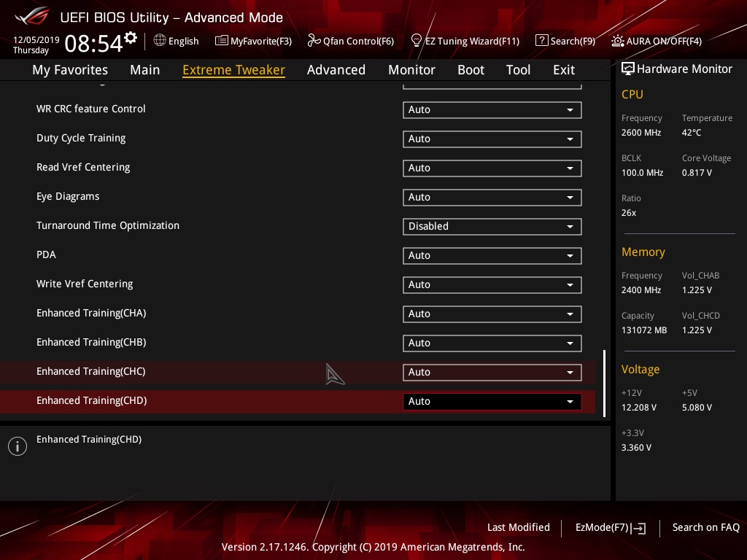Select the Enhanced Training(CHC) row label
This screenshot has height=560, width=747.
click(91, 371)
